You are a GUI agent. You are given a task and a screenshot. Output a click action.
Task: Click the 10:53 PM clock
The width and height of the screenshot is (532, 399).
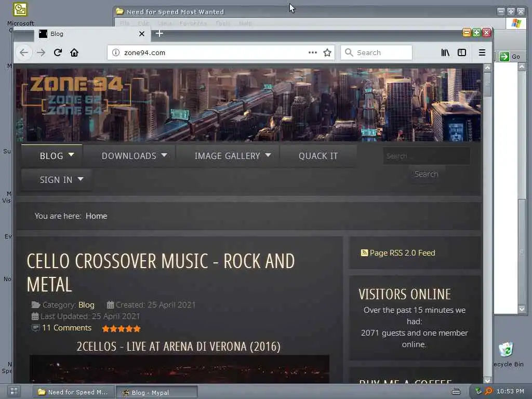[x=510, y=391]
